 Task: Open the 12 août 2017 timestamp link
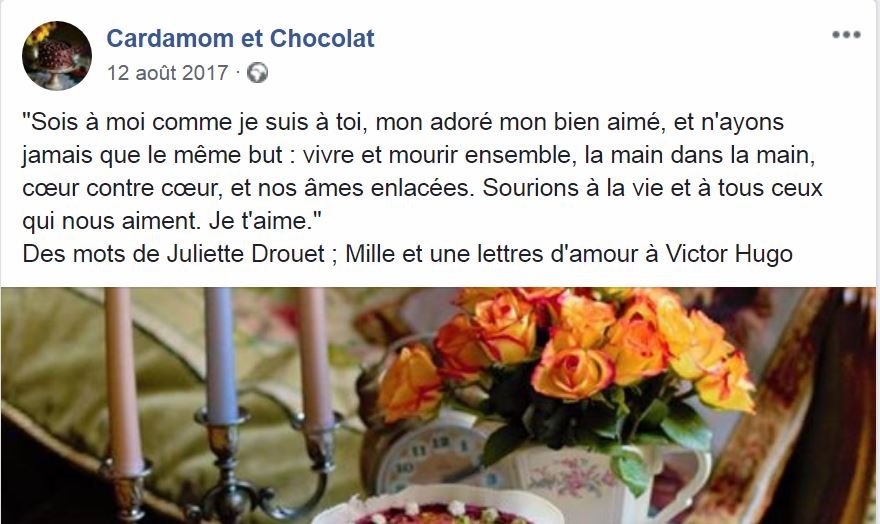pos(167,73)
